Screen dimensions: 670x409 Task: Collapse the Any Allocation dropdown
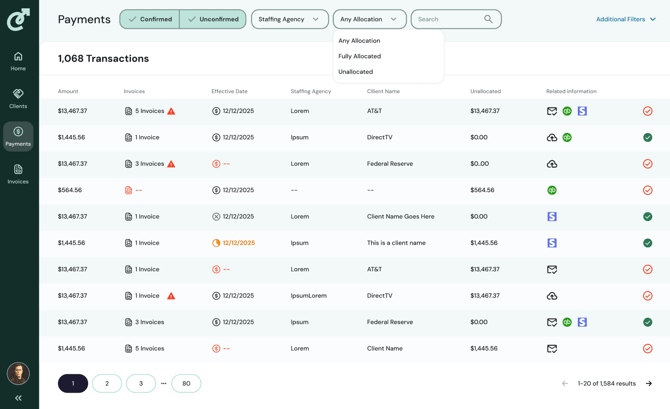click(369, 19)
